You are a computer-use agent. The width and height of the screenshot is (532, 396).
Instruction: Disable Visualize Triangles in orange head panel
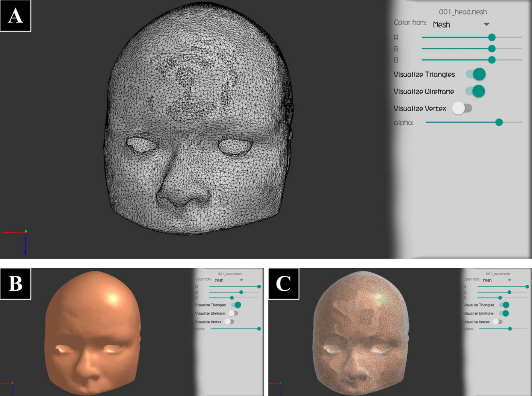(x=236, y=305)
